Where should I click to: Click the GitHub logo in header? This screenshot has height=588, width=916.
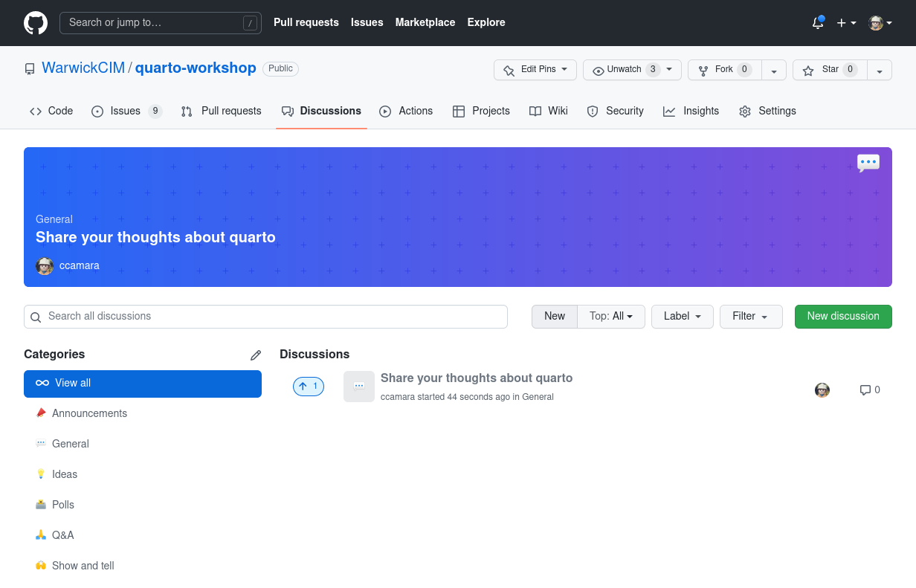[x=36, y=23]
